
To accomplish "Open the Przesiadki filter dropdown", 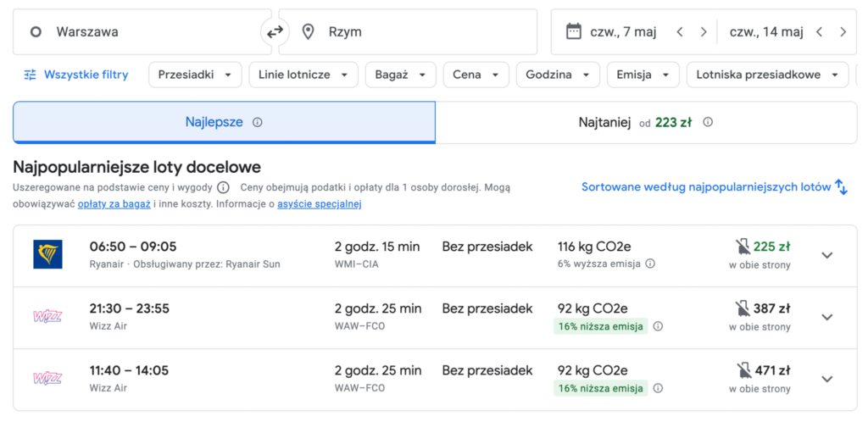I will [x=195, y=75].
